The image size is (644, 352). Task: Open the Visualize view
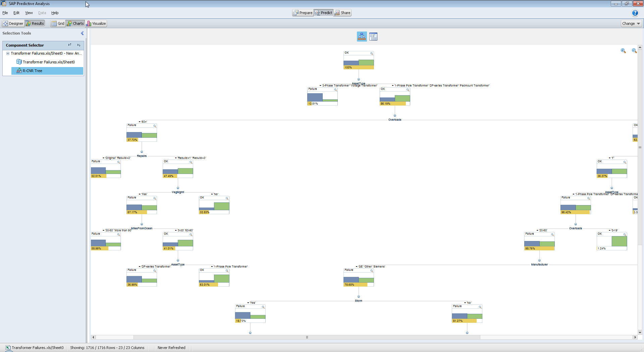point(96,23)
